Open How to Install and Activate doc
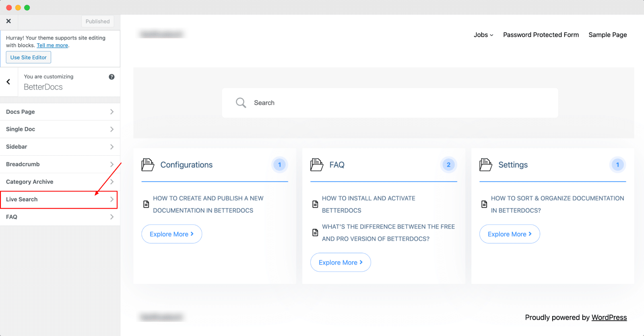 pyautogui.click(x=369, y=204)
